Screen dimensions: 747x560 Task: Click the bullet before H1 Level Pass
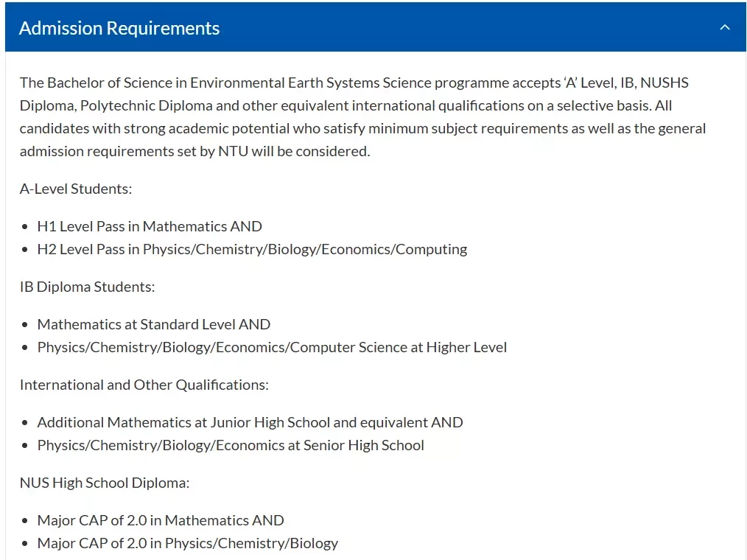25,227
